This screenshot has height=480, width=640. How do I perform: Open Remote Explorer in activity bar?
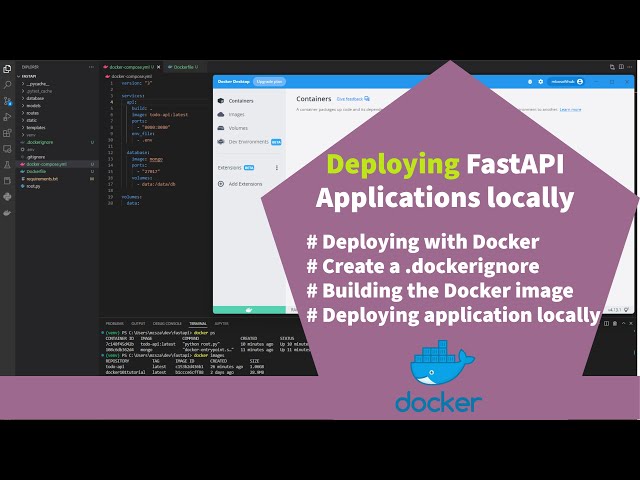7,149
